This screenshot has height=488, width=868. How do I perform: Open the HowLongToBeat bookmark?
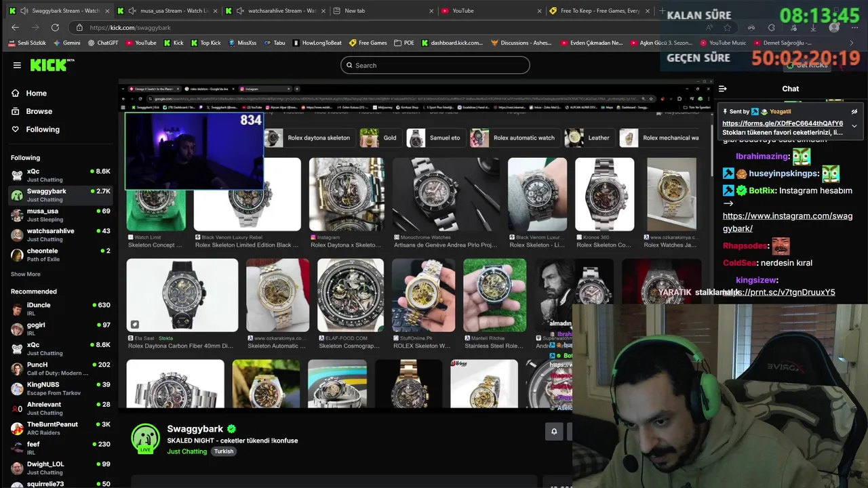[317, 43]
